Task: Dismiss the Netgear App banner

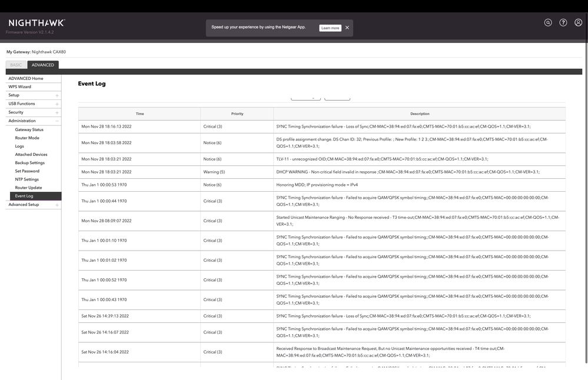Action: click(347, 28)
